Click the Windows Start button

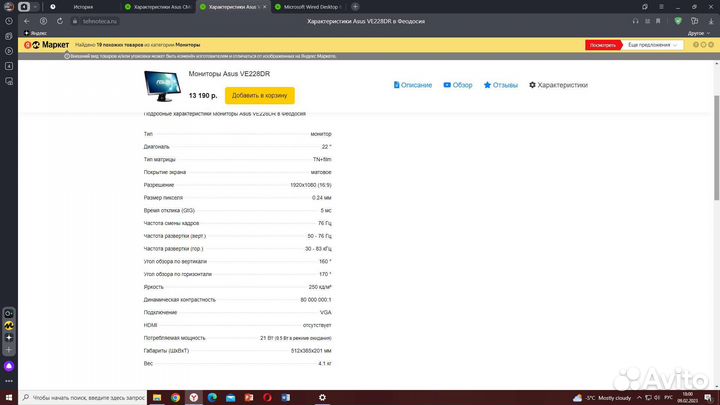9,398
